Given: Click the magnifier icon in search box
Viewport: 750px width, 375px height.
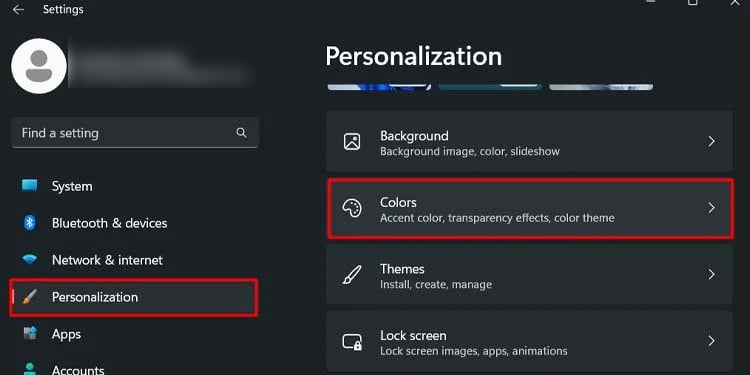Looking at the screenshot, I should coord(242,133).
